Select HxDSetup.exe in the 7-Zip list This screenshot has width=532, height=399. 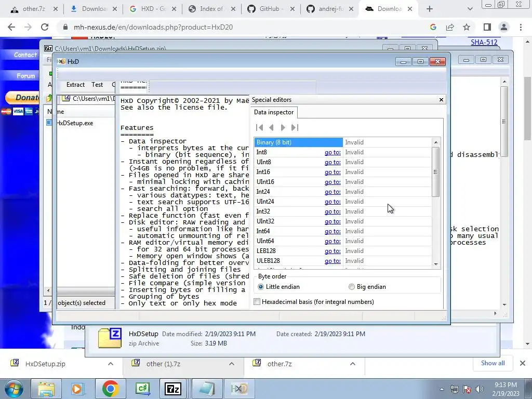click(x=75, y=123)
